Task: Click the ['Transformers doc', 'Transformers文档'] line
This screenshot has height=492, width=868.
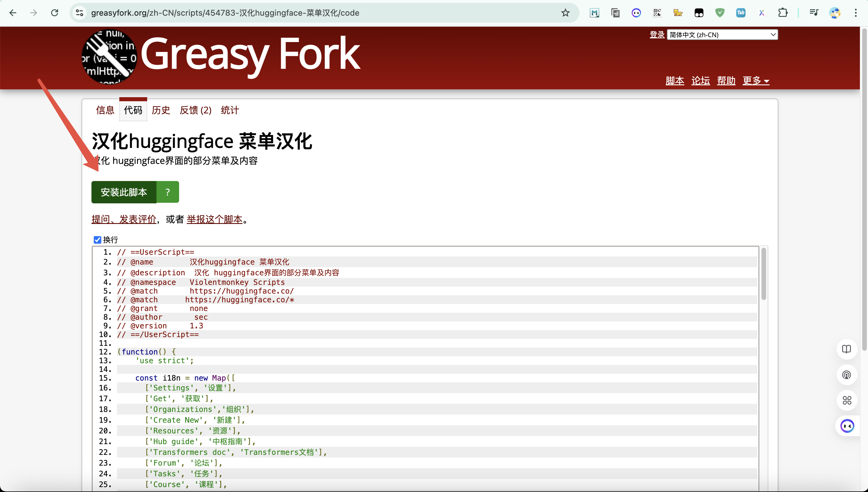Action: (x=236, y=452)
